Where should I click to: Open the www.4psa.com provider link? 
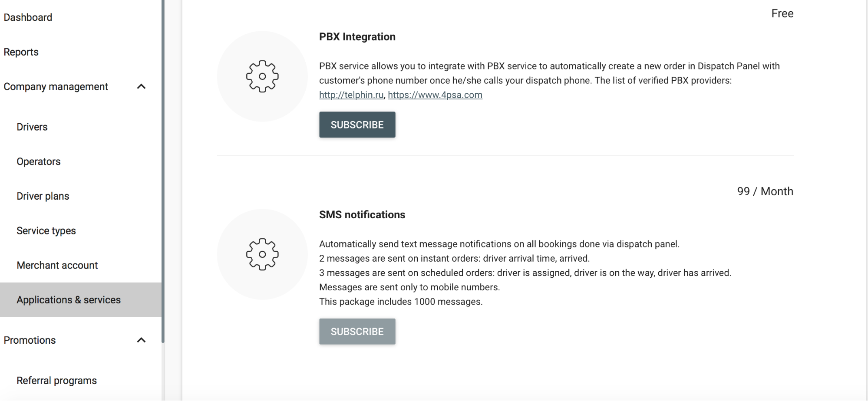tap(435, 95)
